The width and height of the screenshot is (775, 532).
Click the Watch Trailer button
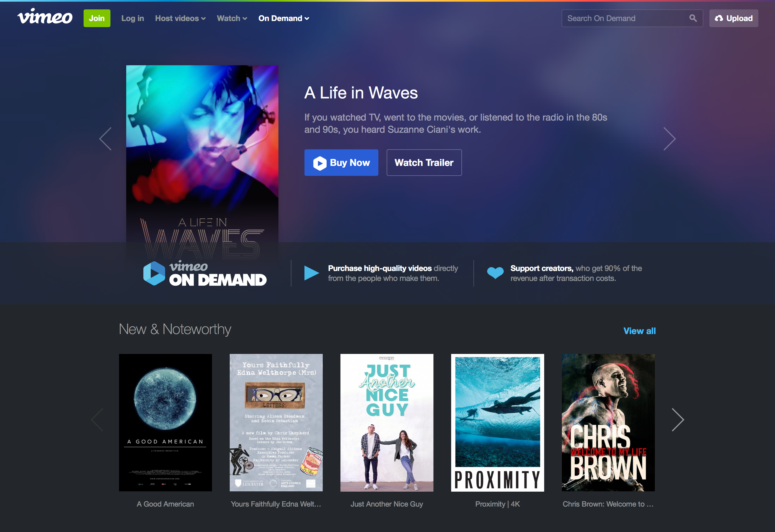click(423, 162)
